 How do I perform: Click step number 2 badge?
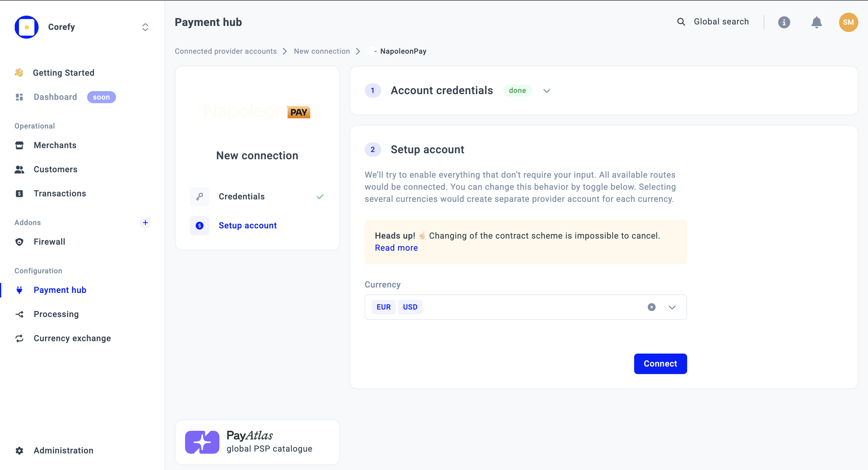373,150
